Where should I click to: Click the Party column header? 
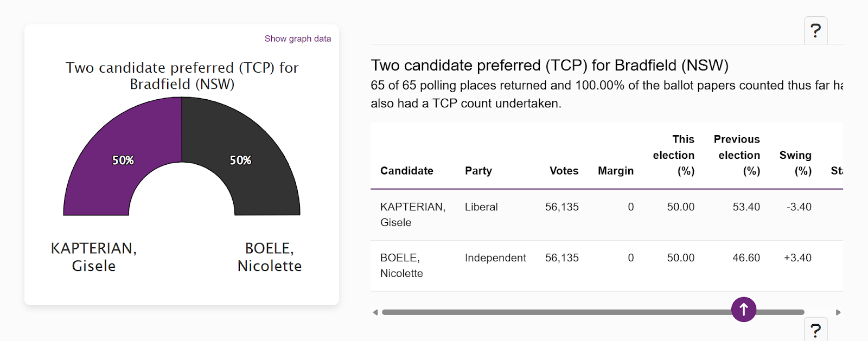pyautogui.click(x=478, y=171)
